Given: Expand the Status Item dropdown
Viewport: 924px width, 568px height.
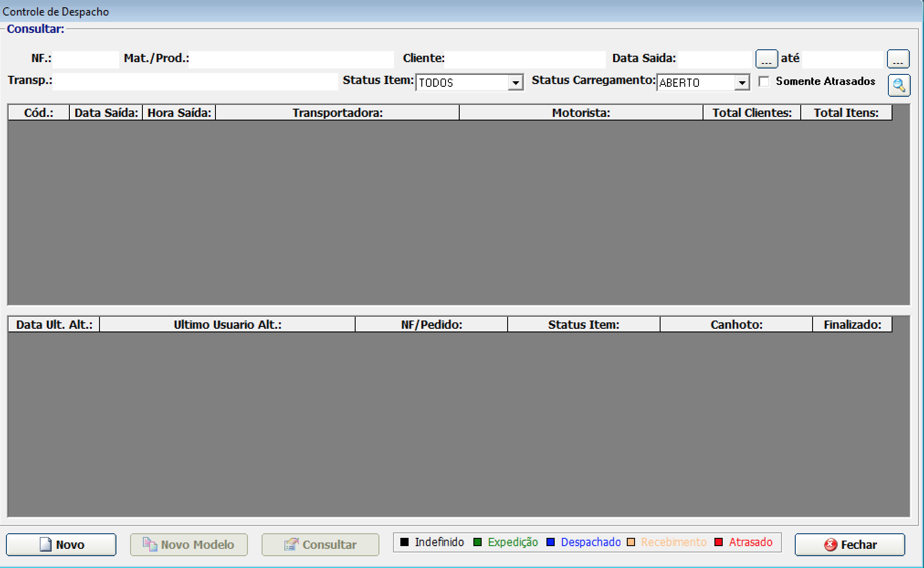Looking at the screenshot, I should [x=515, y=83].
